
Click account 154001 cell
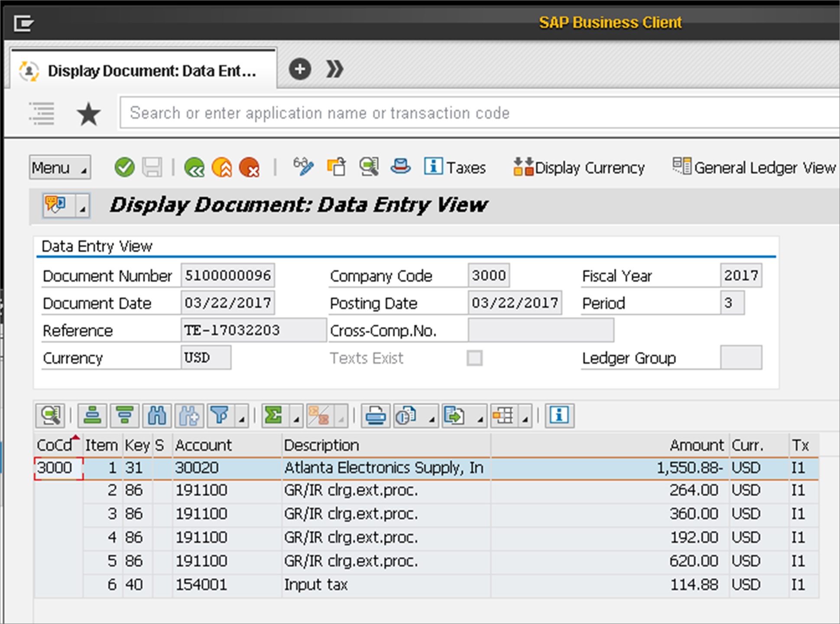pyautogui.click(x=227, y=585)
